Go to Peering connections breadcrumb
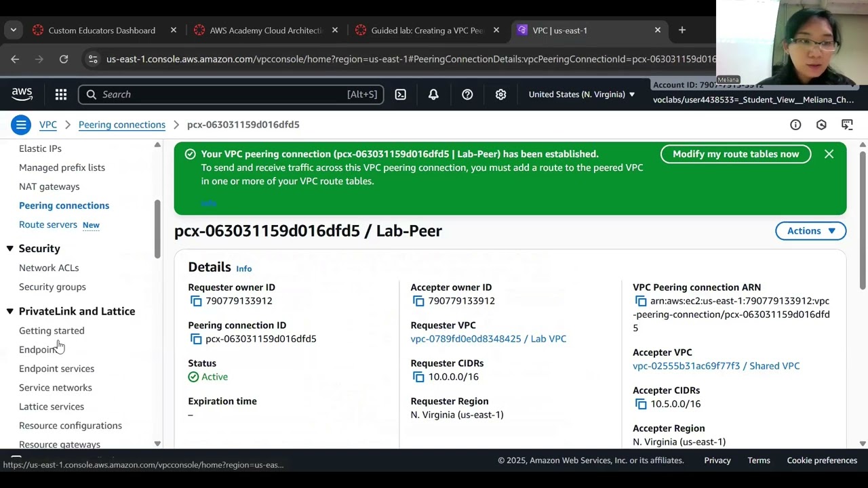 [122, 125]
